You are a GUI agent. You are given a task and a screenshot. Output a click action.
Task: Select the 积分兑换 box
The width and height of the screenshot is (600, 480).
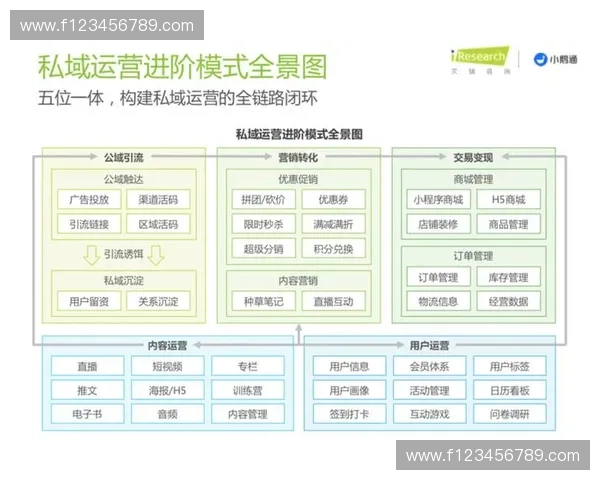[x=333, y=248]
